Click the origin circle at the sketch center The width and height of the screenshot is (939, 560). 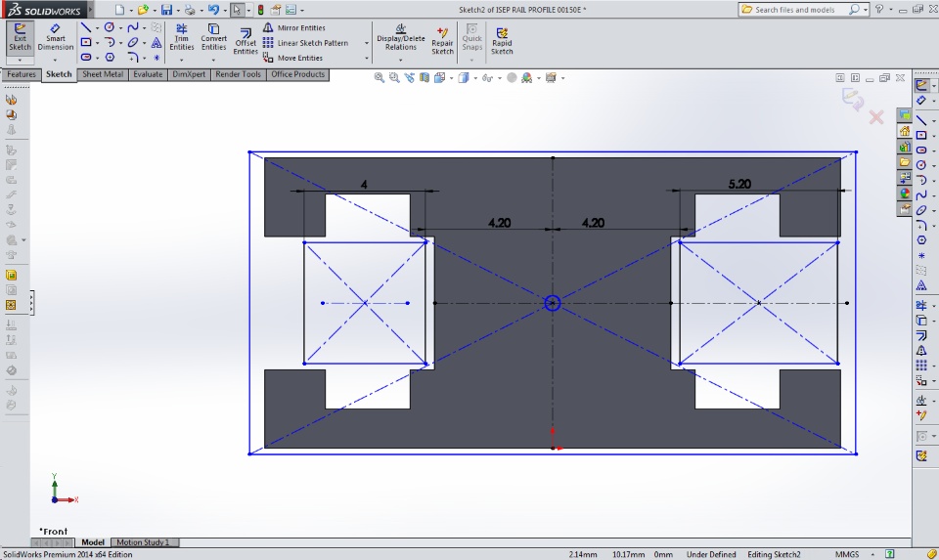(552, 303)
